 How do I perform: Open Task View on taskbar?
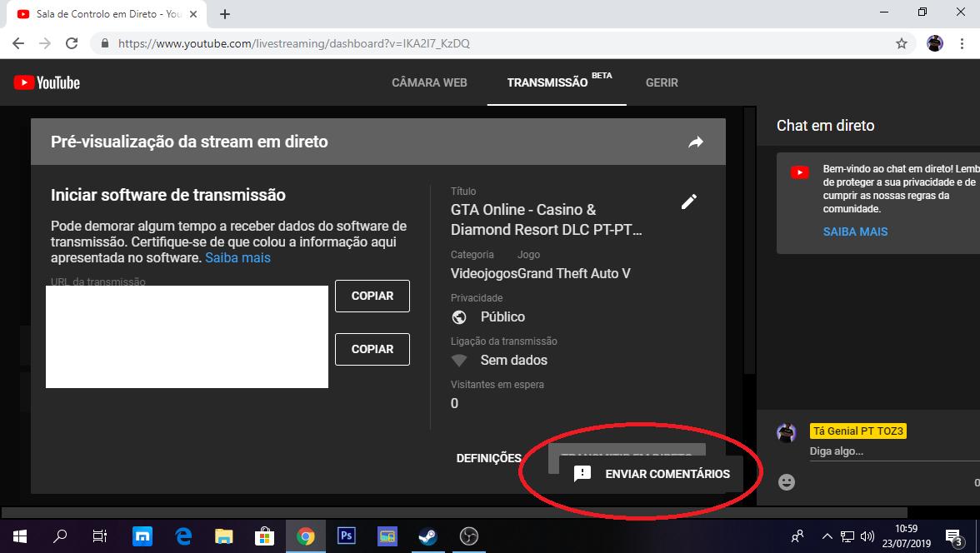[x=99, y=536]
